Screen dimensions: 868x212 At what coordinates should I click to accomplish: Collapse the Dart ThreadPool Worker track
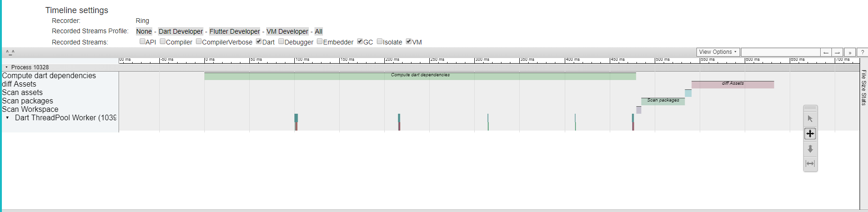(7, 118)
